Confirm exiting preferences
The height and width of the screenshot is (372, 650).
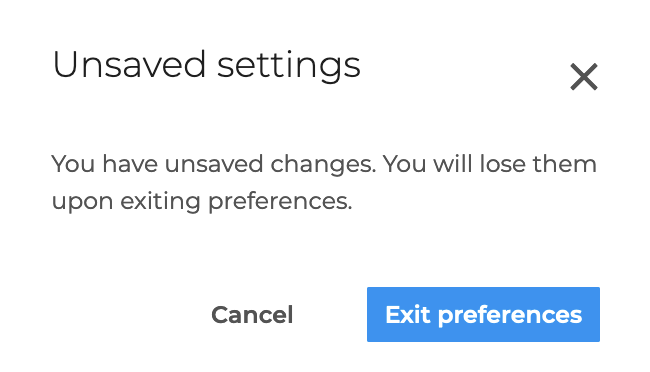[x=483, y=314]
